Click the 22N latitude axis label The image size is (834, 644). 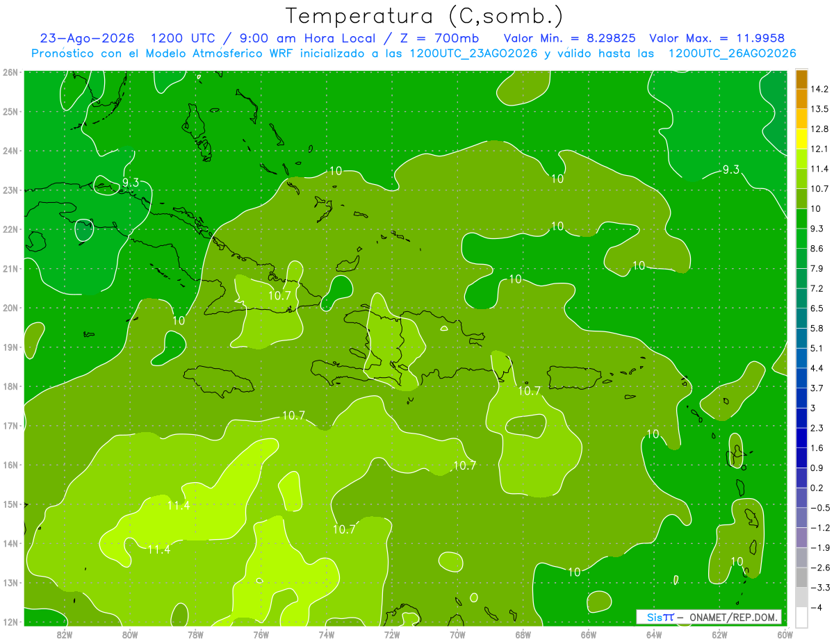[10, 229]
